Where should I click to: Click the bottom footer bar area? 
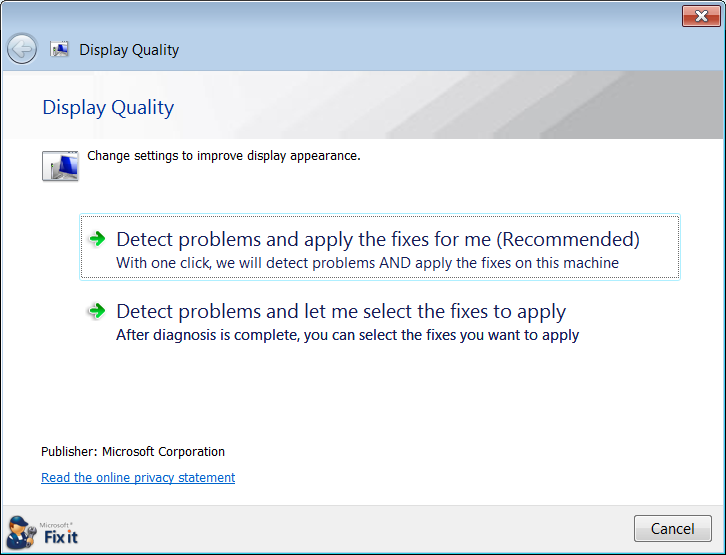pyautogui.click(x=363, y=529)
